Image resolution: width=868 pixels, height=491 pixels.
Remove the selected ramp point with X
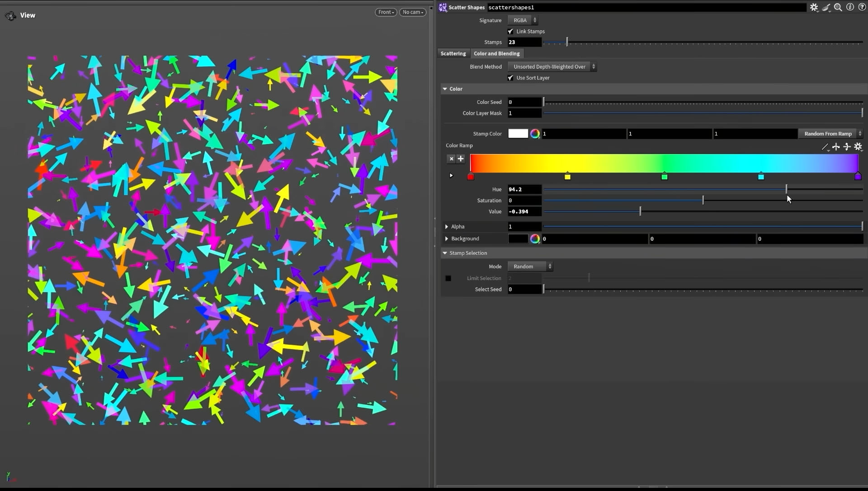point(451,159)
